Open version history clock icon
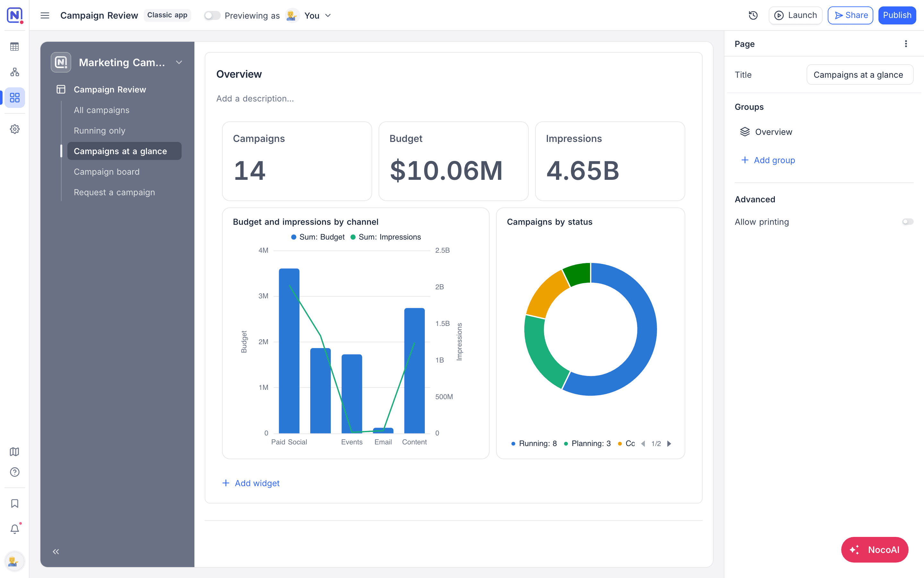The width and height of the screenshot is (924, 578). pos(753,15)
